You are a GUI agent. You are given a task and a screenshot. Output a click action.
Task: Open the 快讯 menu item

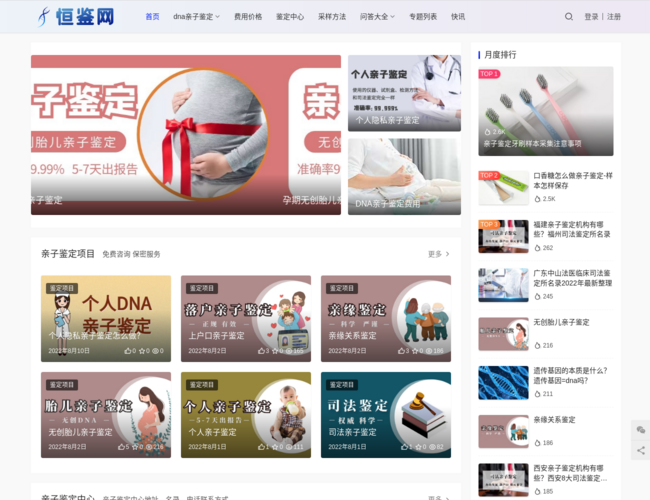tap(458, 17)
